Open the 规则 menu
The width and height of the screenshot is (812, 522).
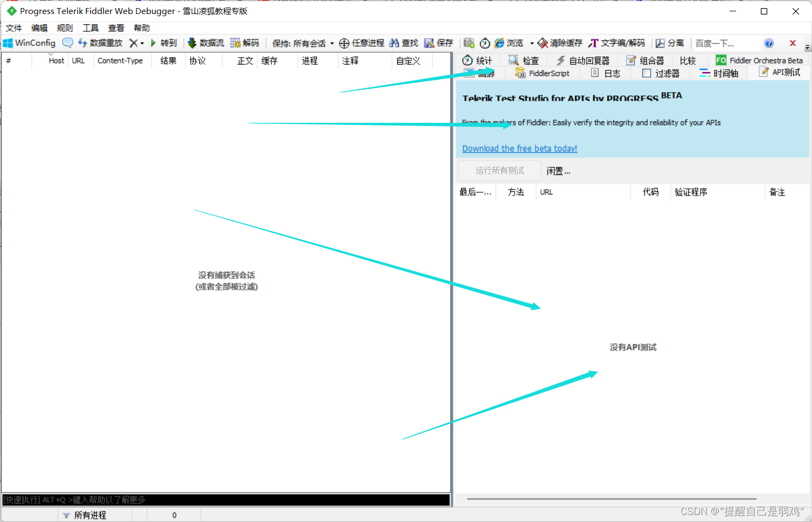click(x=65, y=28)
